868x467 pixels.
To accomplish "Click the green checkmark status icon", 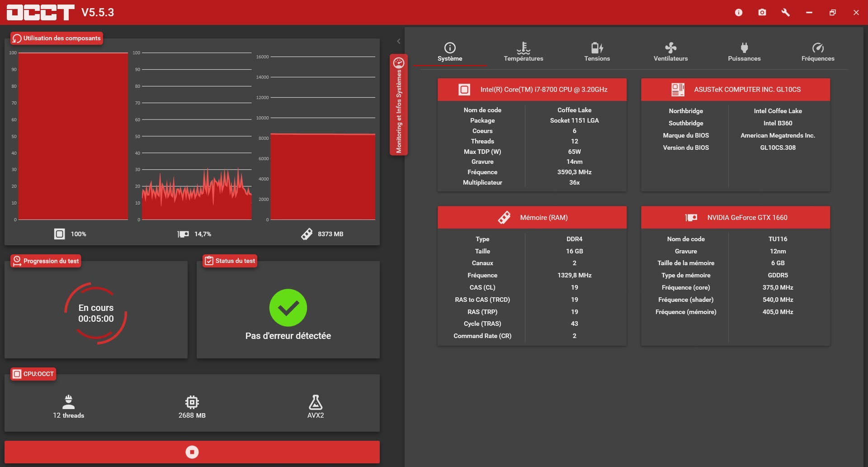I will (288, 308).
